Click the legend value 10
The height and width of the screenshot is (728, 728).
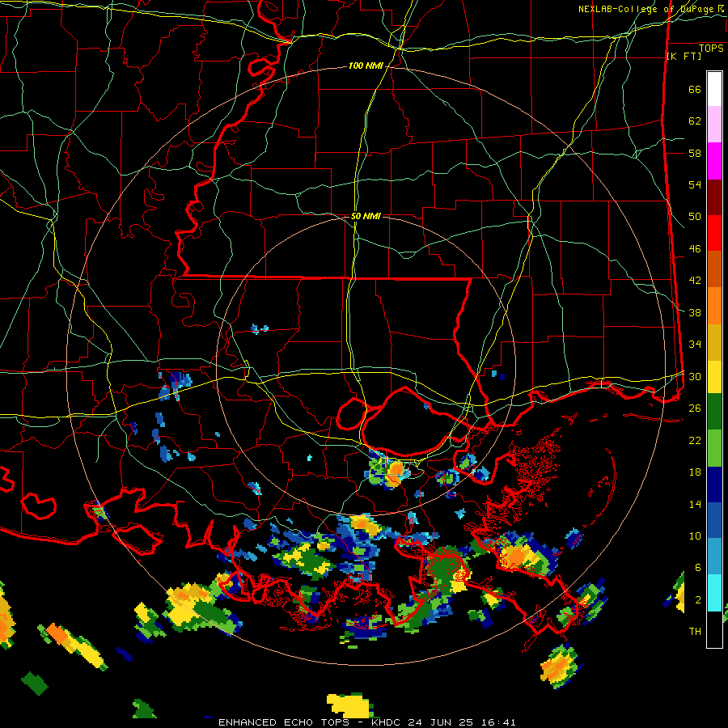695,535
